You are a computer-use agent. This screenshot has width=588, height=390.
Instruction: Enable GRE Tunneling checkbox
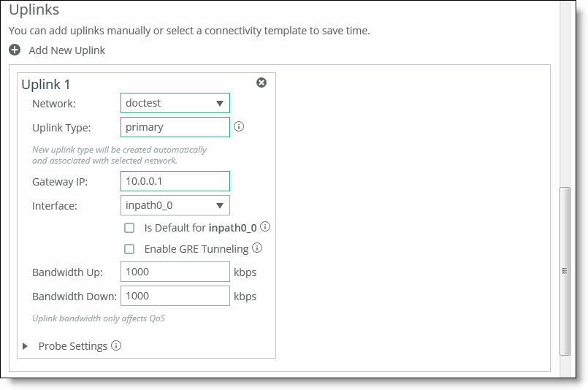[129, 249]
